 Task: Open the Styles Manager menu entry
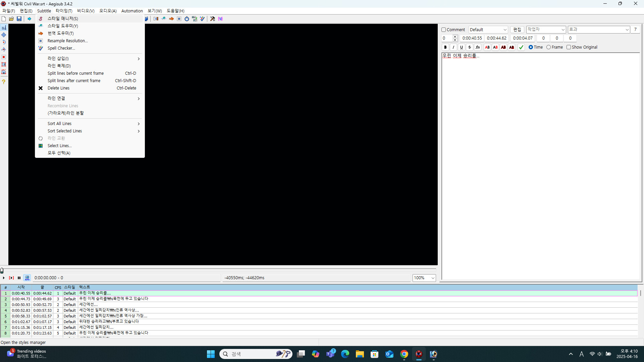tap(63, 18)
